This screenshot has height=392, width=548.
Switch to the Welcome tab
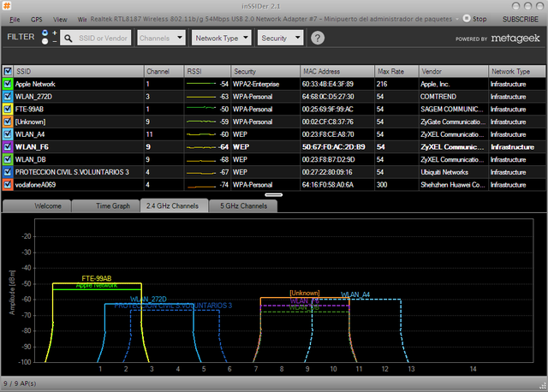[36, 205]
